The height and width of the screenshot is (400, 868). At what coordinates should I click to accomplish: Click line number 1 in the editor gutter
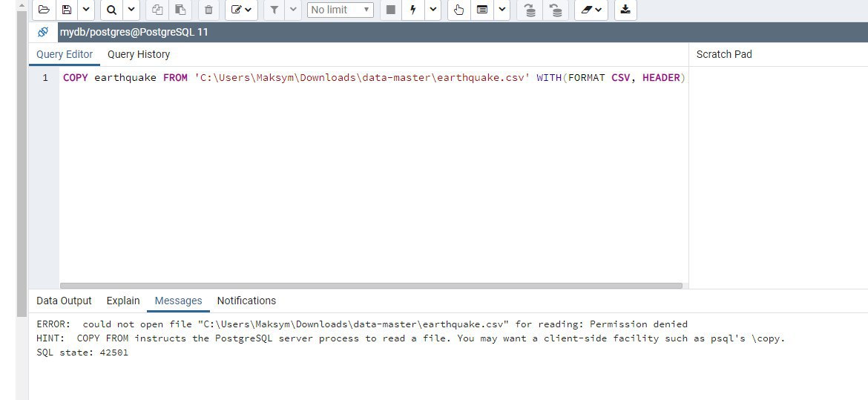(x=46, y=78)
